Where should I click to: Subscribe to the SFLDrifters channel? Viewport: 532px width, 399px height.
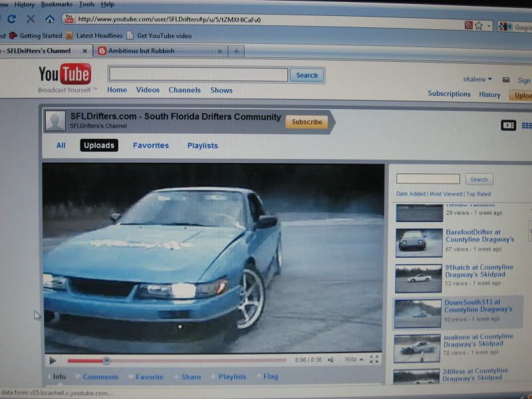307,122
